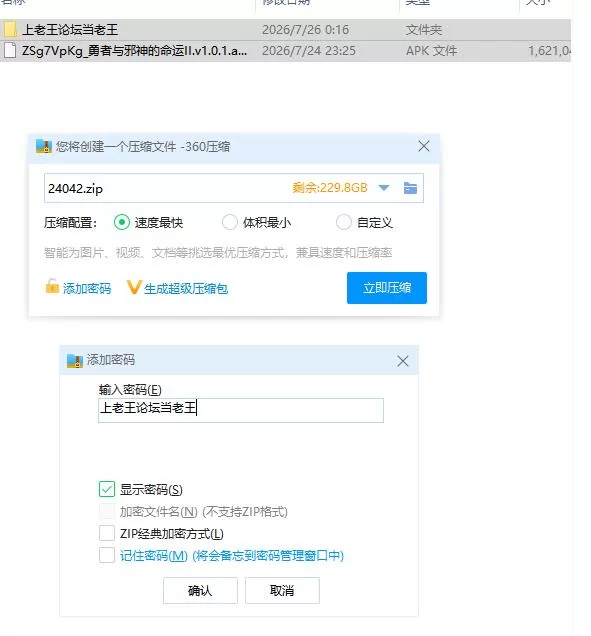Click the lock icon next to 添加密码
591x636 pixels.
[52, 286]
